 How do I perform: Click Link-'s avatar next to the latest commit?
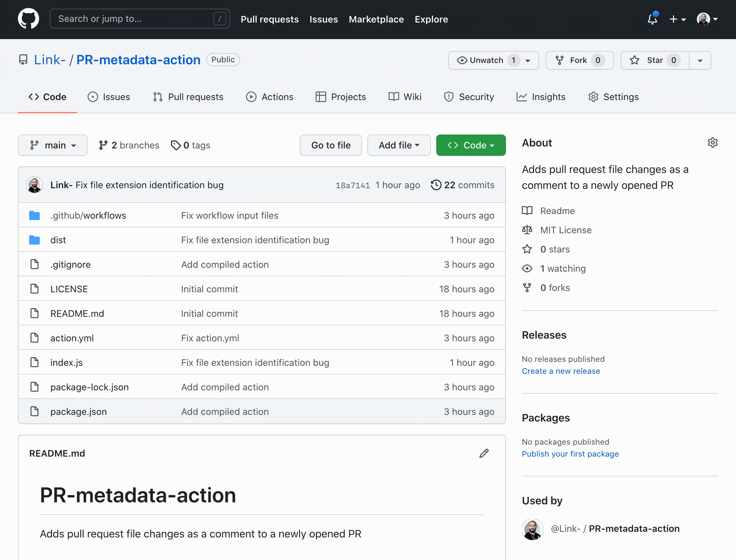click(x=34, y=185)
